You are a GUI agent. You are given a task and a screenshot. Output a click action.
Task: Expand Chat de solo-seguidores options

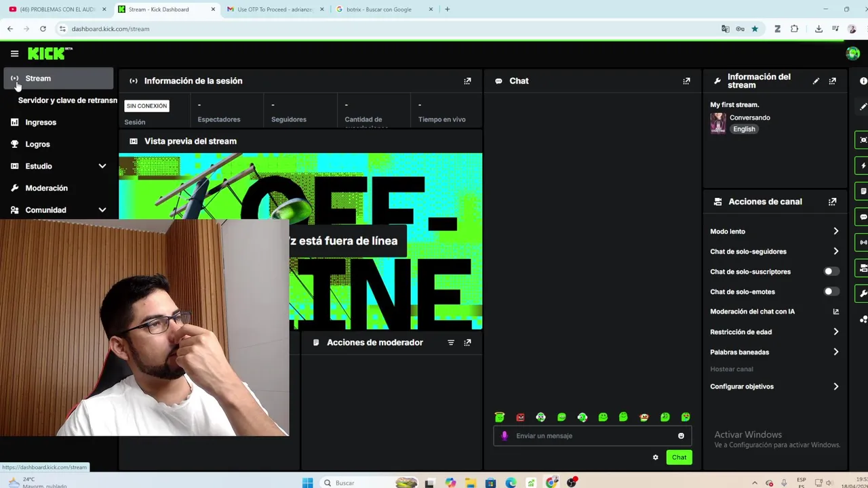835,251
